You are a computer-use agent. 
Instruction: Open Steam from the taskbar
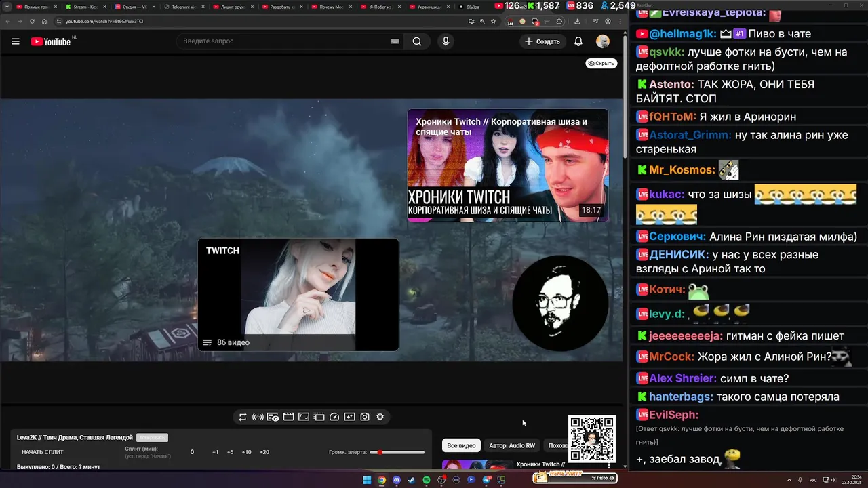coord(412,480)
